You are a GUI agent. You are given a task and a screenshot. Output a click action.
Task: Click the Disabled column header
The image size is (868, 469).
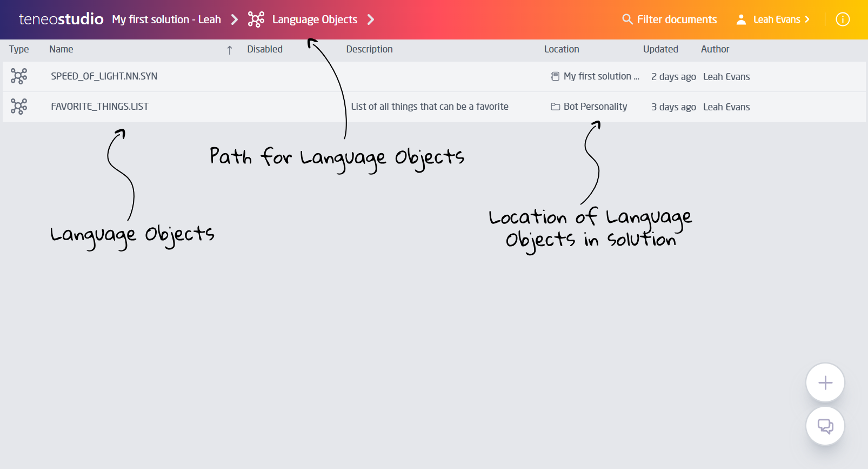pyautogui.click(x=265, y=49)
